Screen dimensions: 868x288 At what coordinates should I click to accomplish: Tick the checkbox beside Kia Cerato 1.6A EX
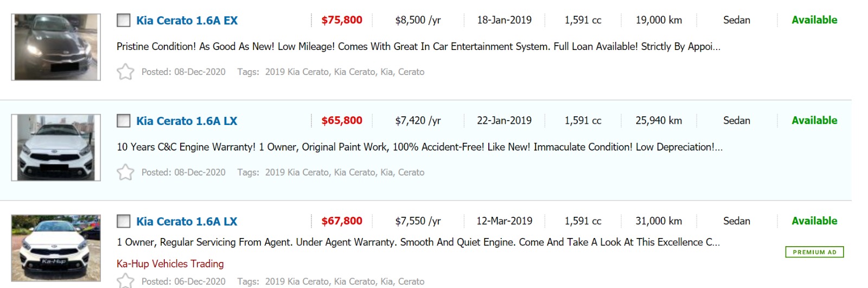coord(124,21)
